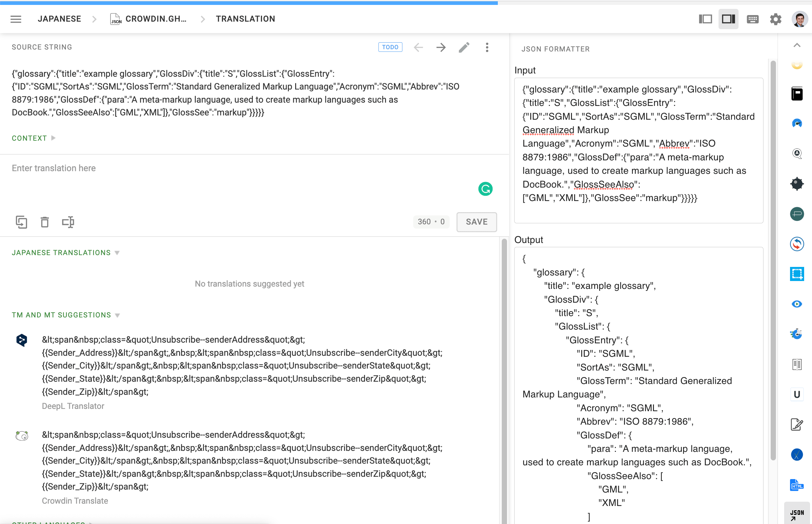
Task: Click the SAVE button
Action: (x=476, y=222)
